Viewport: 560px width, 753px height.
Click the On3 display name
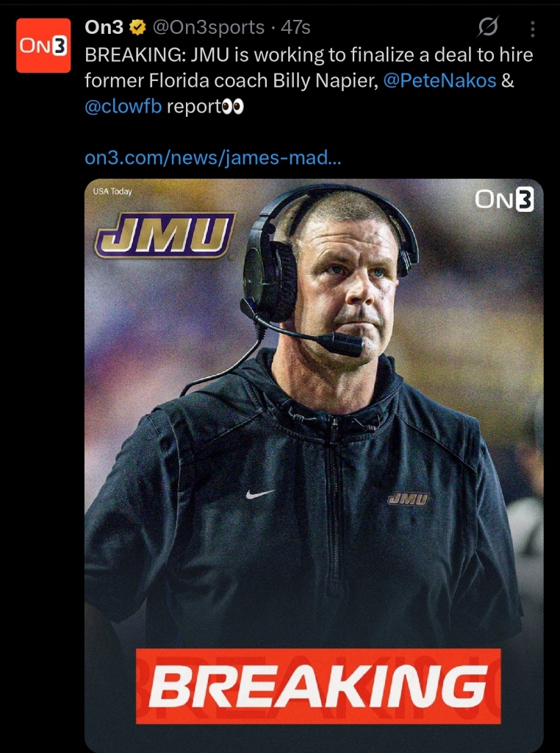click(x=104, y=28)
